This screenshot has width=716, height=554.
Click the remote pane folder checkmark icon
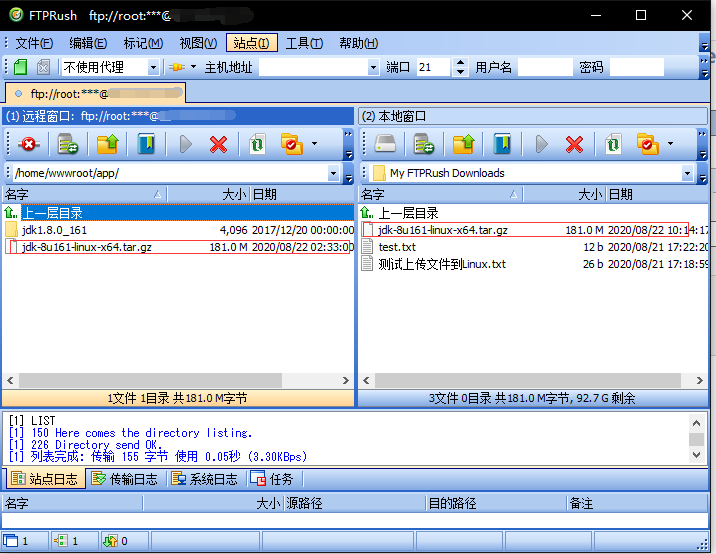(x=292, y=144)
